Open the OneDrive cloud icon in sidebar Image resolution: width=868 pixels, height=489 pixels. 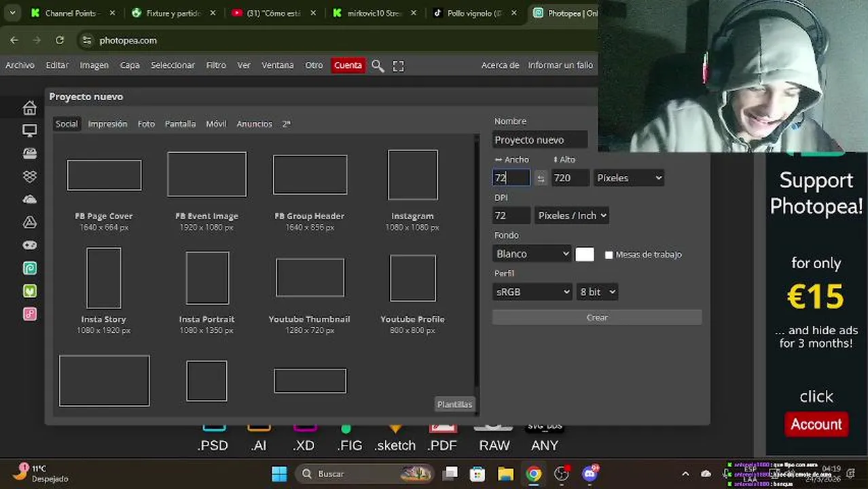pos(29,199)
